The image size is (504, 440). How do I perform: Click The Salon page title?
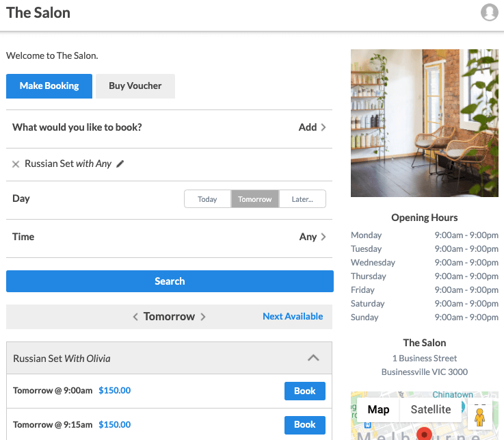pos(38,13)
